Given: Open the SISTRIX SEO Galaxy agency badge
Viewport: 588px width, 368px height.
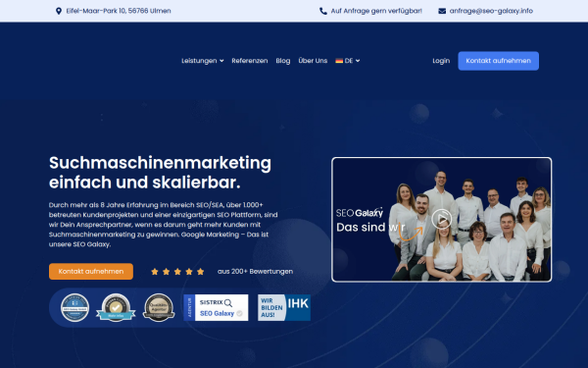Looking at the screenshot, I should [x=216, y=307].
